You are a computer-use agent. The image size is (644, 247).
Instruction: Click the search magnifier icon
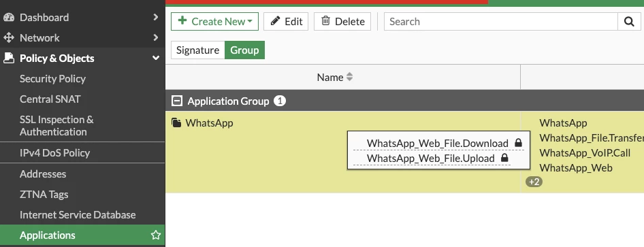[629, 21]
